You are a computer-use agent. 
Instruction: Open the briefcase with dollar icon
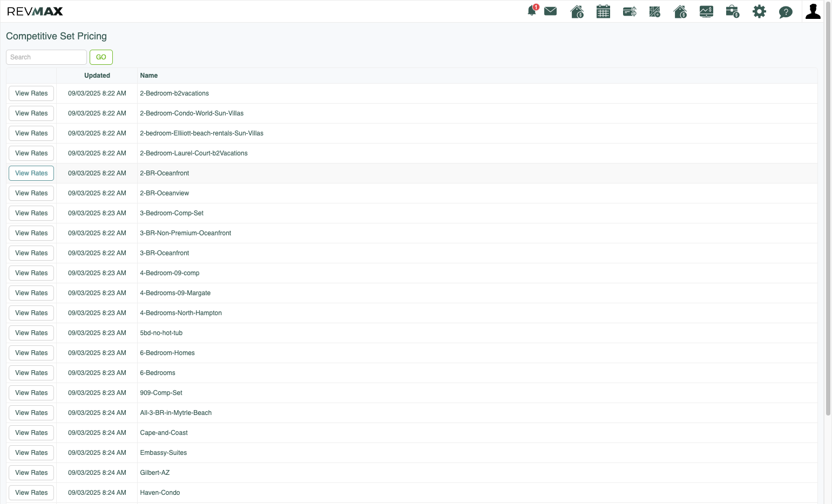tap(733, 11)
